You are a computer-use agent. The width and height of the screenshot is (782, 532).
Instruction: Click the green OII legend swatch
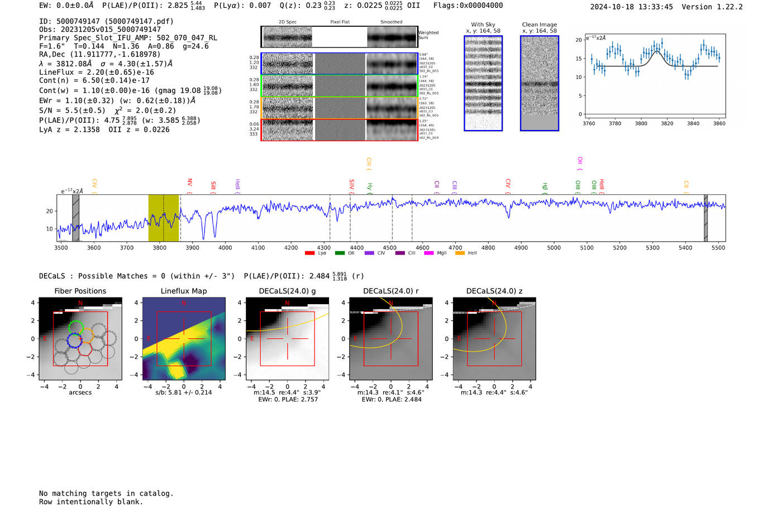click(340, 253)
